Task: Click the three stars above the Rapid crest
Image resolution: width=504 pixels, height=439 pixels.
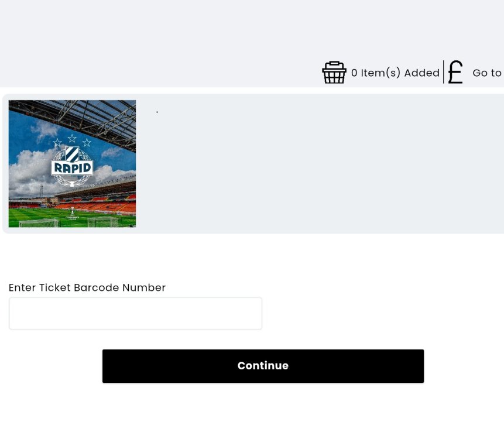Action: pos(72,140)
